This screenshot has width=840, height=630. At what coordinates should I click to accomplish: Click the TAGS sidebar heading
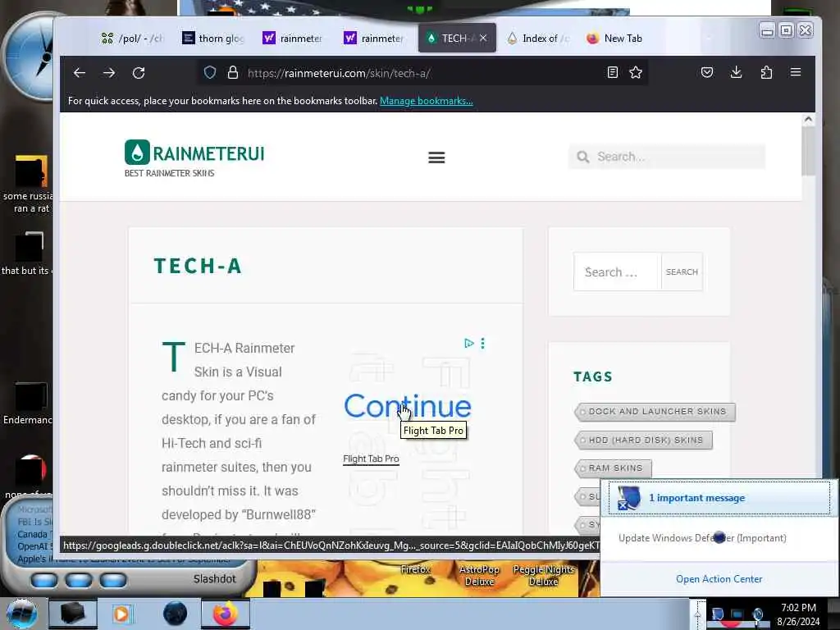click(x=592, y=377)
